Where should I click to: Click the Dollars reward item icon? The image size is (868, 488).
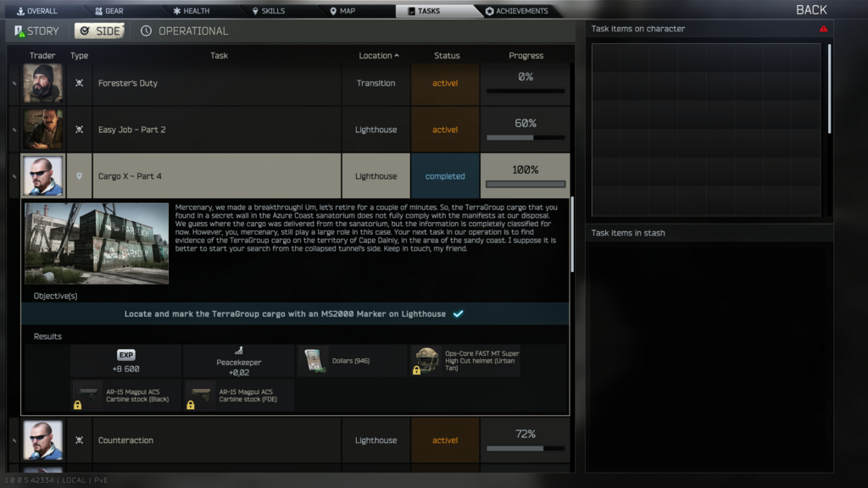(314, 360)
